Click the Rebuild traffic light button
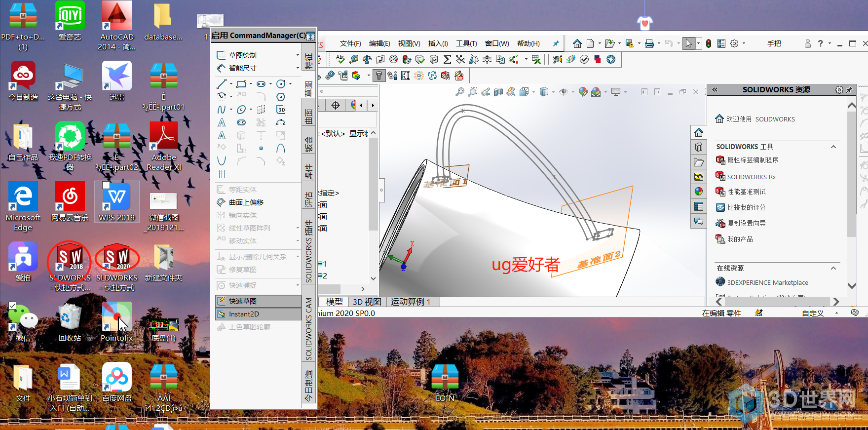 [709, 43]
